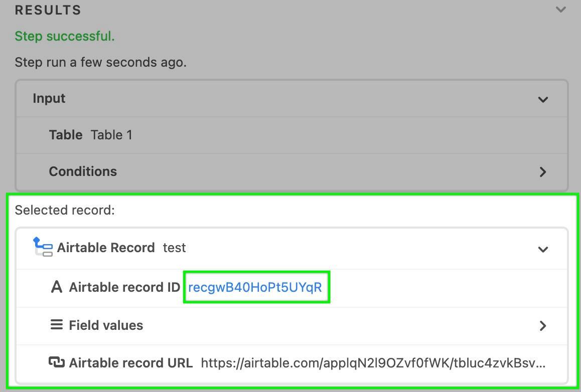Click the Input header label

point(49,98)
